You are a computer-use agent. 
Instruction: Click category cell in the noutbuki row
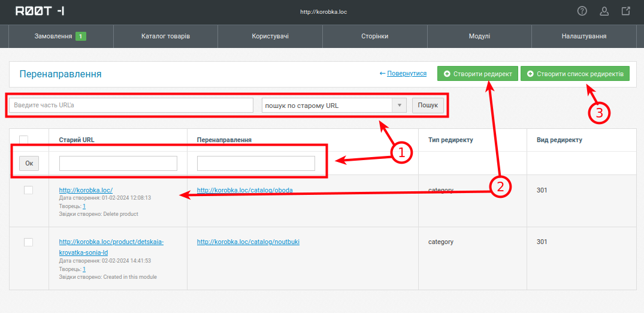pos(441,242)
